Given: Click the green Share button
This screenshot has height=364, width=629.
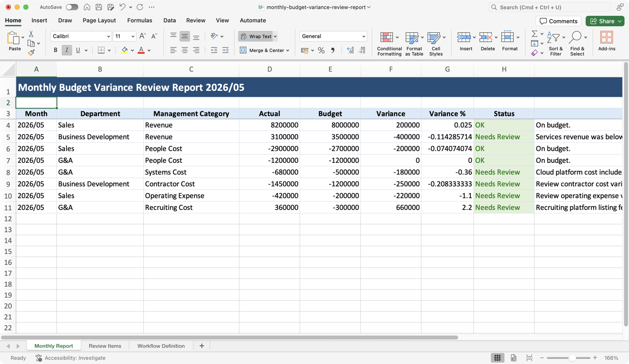Looking at the screenshot, I should coord(605,21).
